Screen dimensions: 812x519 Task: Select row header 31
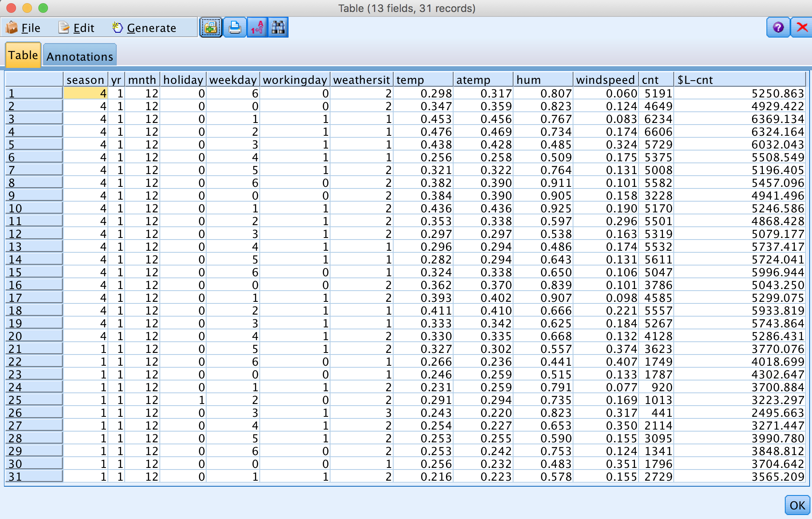(x=34, y=477)
